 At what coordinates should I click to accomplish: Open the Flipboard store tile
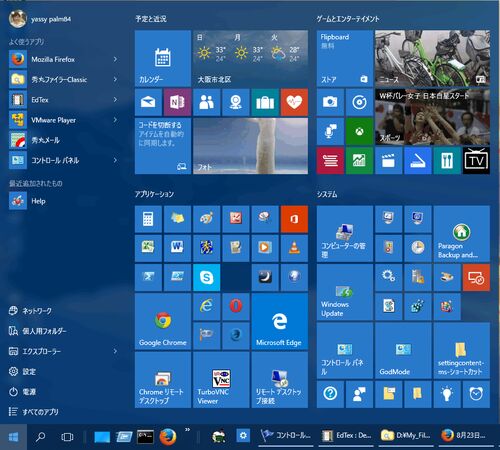click(345, 58)
